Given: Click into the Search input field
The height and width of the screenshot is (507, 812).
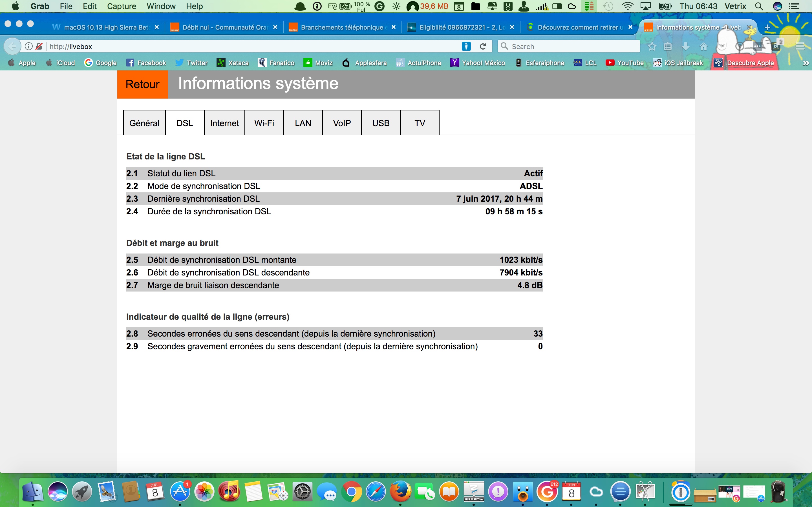Looking at the screenshot, I should pos(570,46).
